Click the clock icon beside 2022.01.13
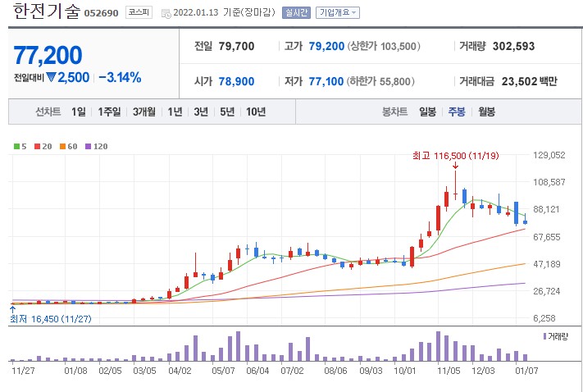The width and height of the screenshot is (583, 392). click(x=166, y=14)
